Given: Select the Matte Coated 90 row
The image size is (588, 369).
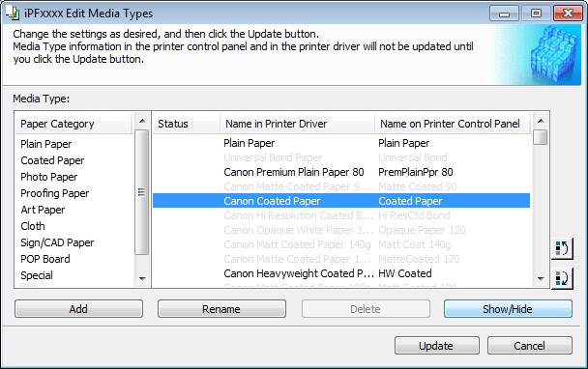Looking at the screenshot, I should pos(341,186).
